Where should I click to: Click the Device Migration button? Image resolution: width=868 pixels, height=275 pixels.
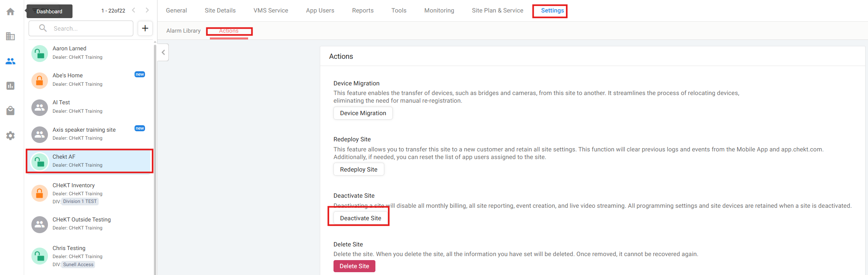(363, 113)
